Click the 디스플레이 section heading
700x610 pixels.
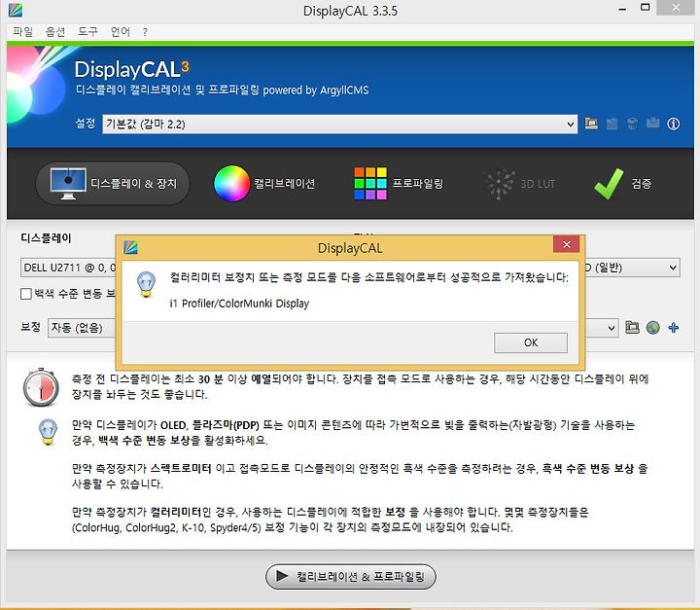coord(46,238)
